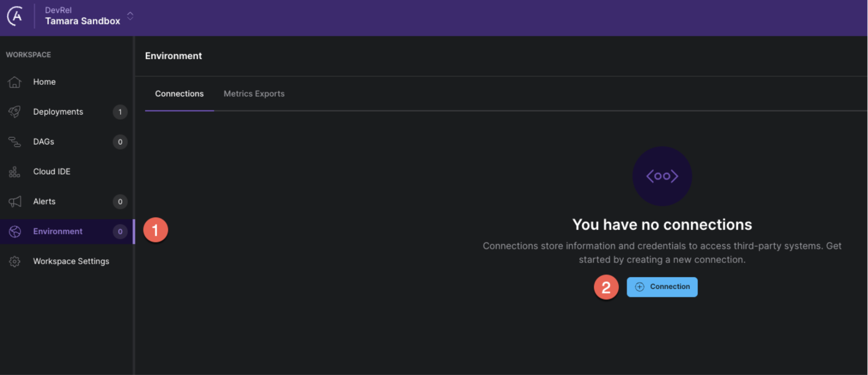Open Cloud IDE via its blocks icon
This screenshot has height=375, width=868.
15,172
